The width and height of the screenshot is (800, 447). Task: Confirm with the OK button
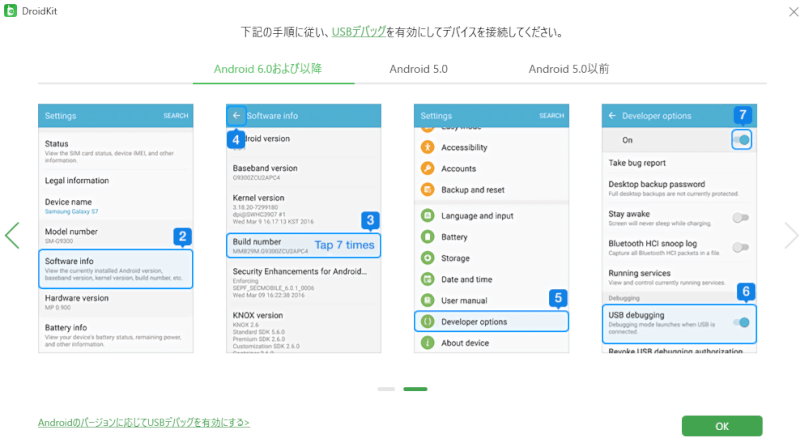point(722,426)
